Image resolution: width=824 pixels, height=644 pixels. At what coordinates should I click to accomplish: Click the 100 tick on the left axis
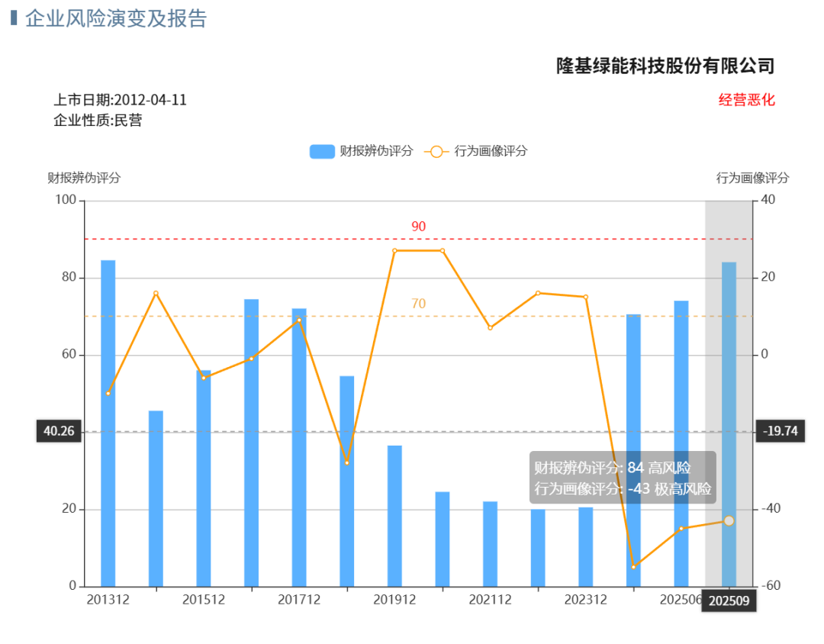coord(66,200)
